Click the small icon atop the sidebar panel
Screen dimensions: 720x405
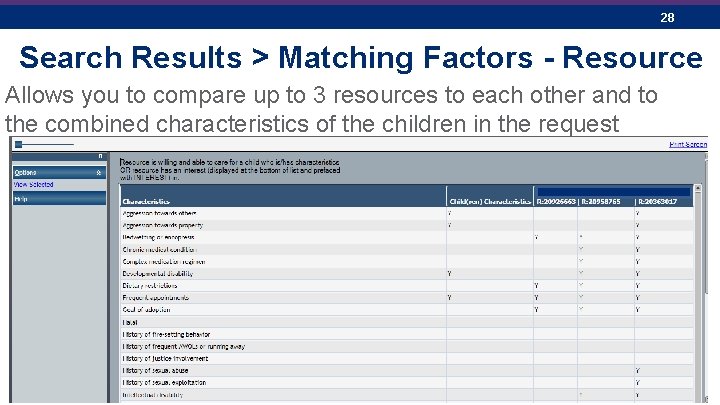coord(101,156)
